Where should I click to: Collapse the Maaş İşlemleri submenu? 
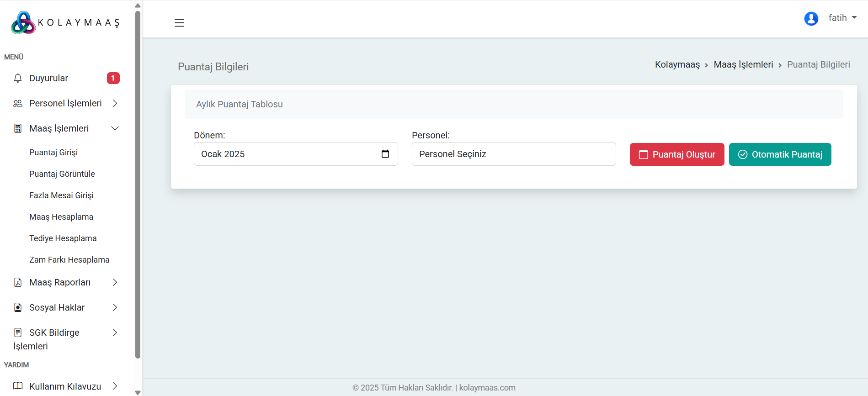point(115,128)
